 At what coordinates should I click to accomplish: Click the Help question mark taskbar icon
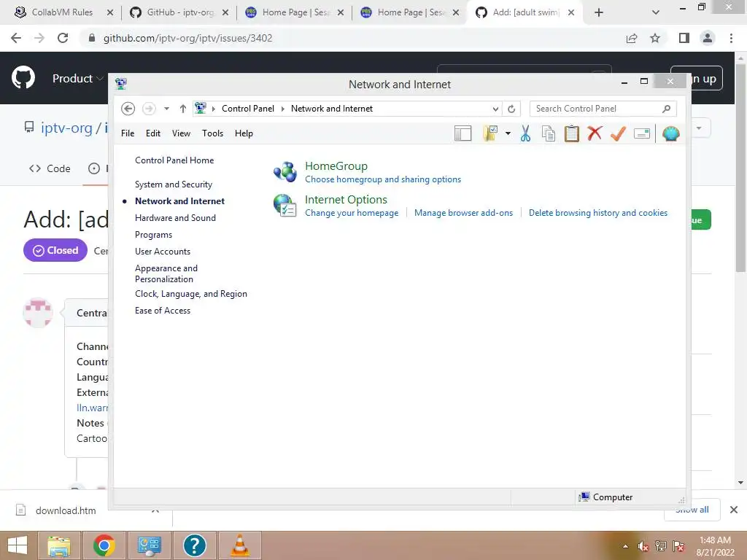coord(194,545)
